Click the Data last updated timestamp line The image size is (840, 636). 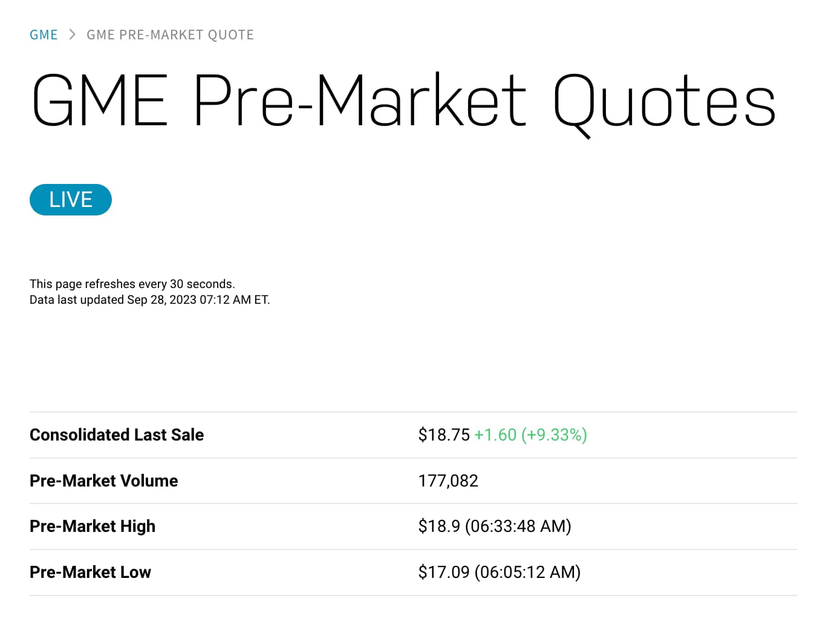click(x=150, y=300)
